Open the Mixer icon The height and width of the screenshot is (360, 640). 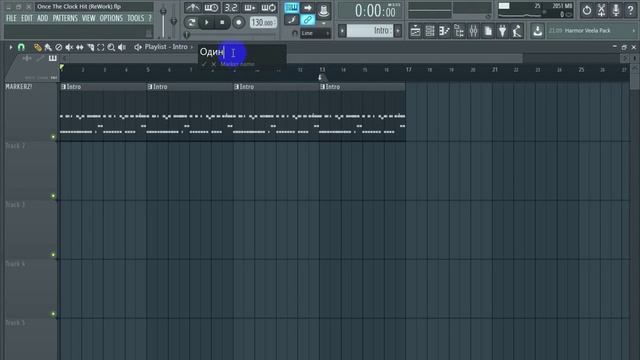click(473, 31)
